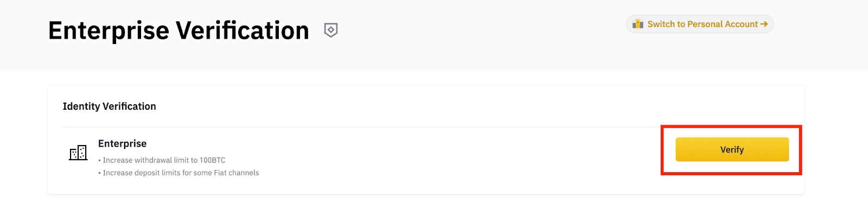Click the Enterprise label in the card
This screenshot has width=868, height=201.
[122, 143]
